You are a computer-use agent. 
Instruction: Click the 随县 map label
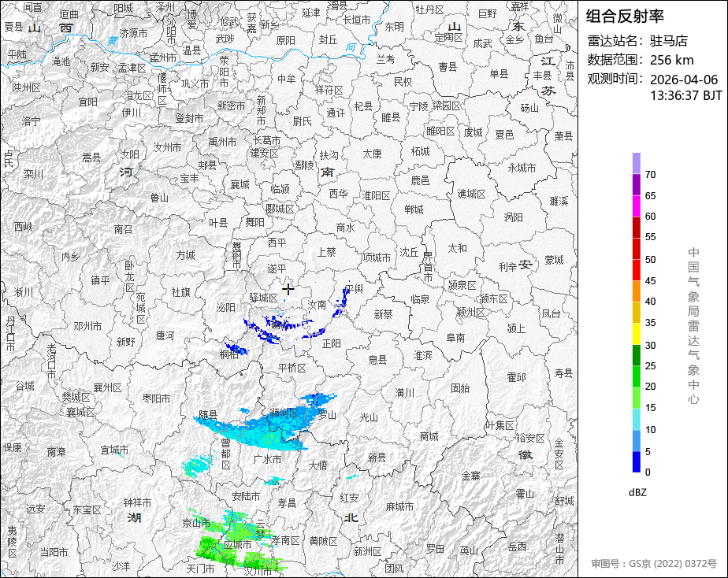(207, 414)
